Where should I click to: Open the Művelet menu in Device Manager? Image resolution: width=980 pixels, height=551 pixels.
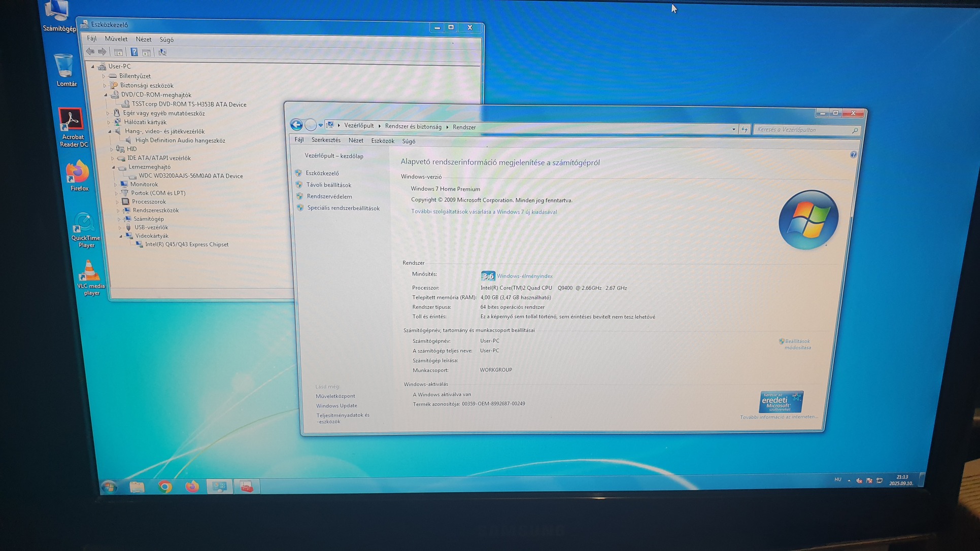pyautogui.click(x=116, y=39)
